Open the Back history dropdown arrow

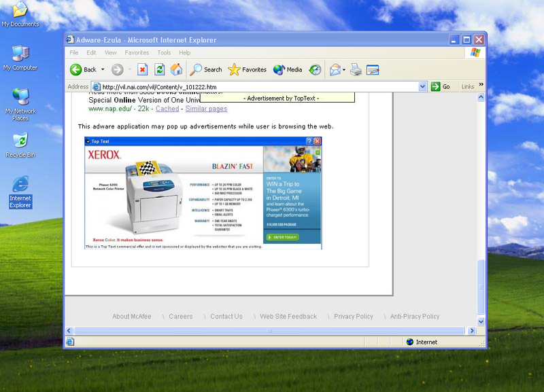(103, 70)
